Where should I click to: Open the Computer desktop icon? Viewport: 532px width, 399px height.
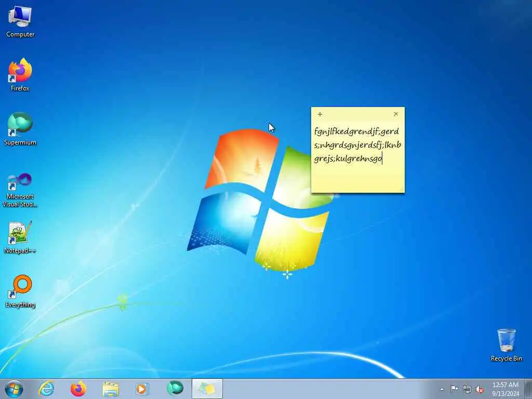(20, 21)
